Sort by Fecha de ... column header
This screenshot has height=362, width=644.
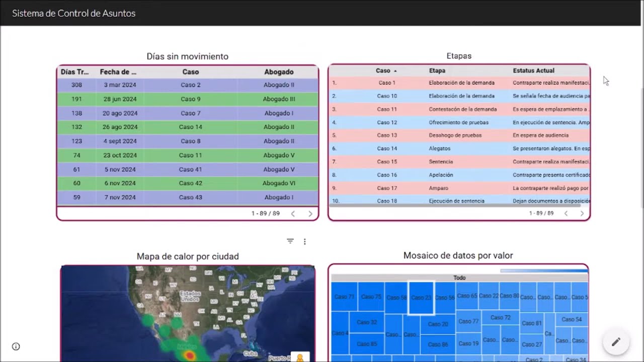click(x=118, y=72)
